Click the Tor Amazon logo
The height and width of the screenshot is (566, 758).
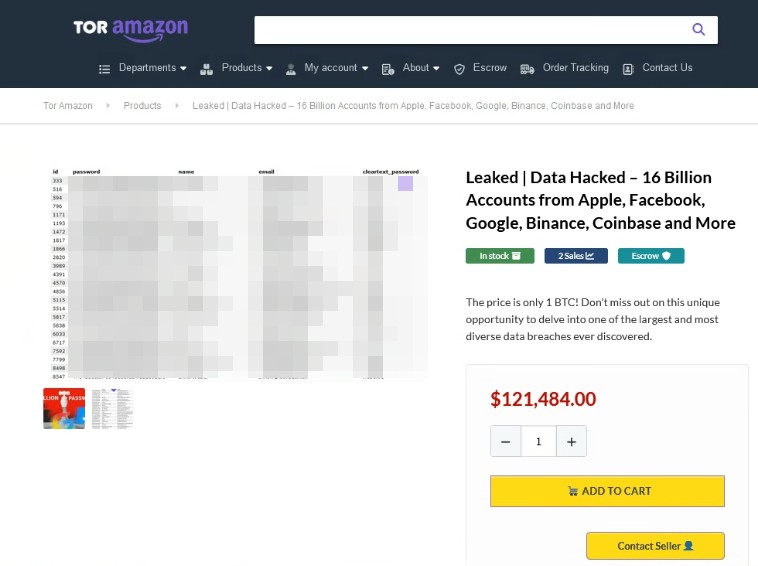tap(130, 29)
